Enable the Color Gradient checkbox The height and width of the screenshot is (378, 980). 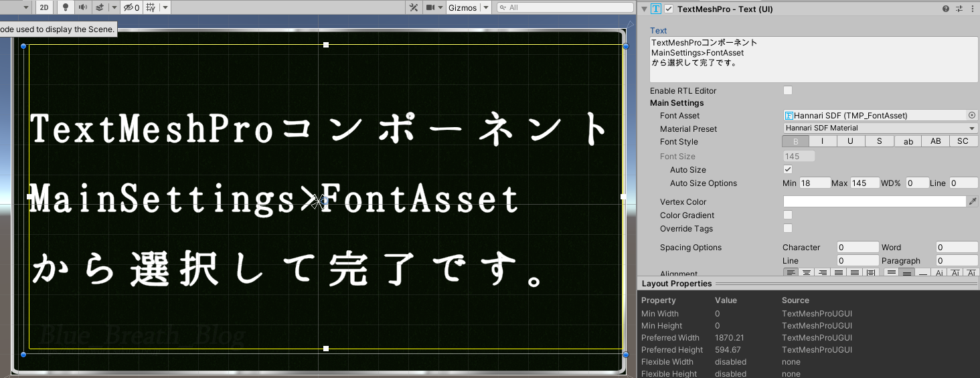[x=788, y=215]
